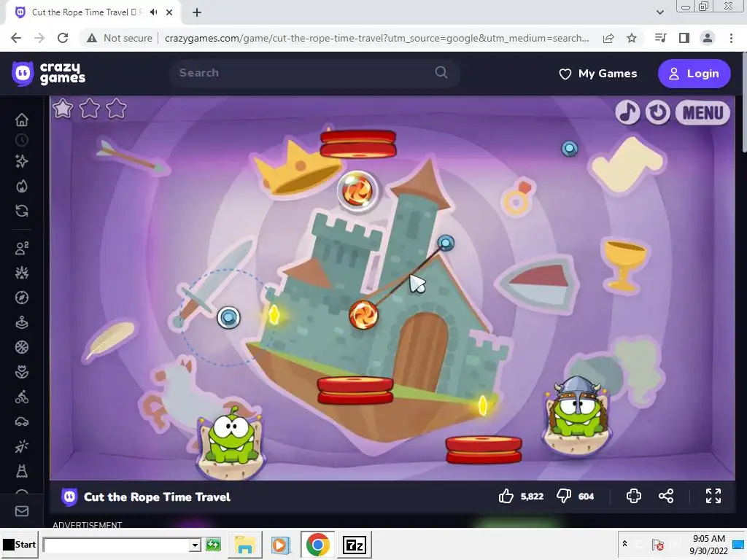
Task: Click the green Om Nom on left
Action: pyautogui.click(x=231, y=440)
